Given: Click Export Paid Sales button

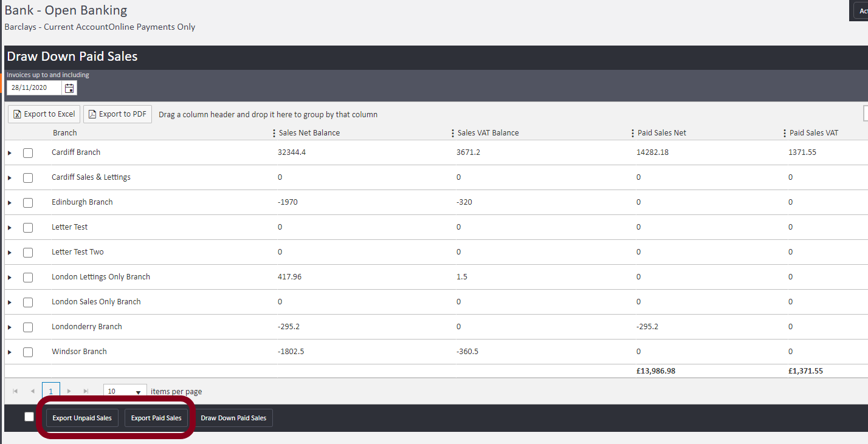Looking at the screenshot, I should pos(156,418).
